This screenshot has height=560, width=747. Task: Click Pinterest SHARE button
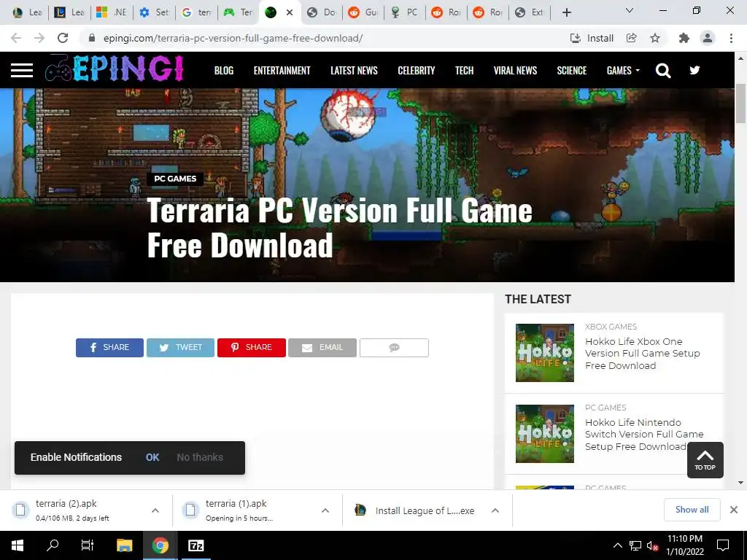252,348
